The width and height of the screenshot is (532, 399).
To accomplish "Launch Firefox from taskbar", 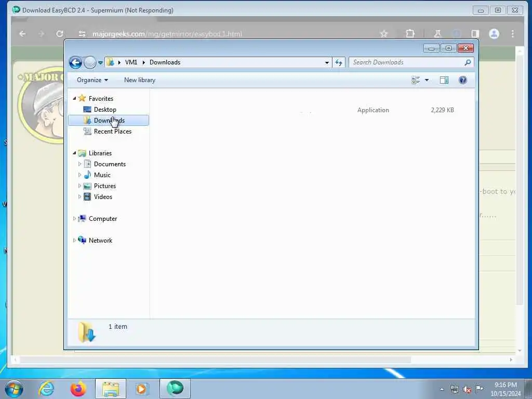I will click(78, 389).
